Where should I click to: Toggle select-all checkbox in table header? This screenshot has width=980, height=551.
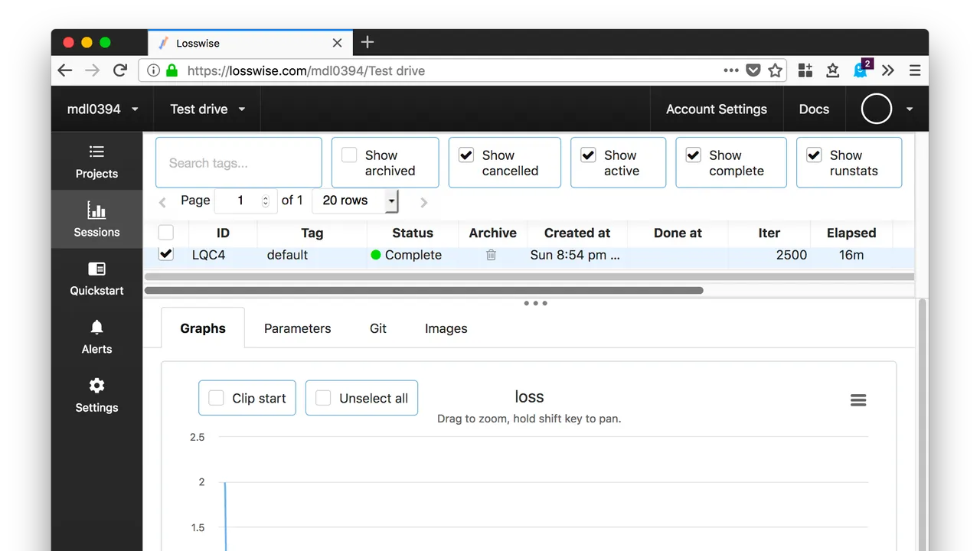tap(166, 233)
